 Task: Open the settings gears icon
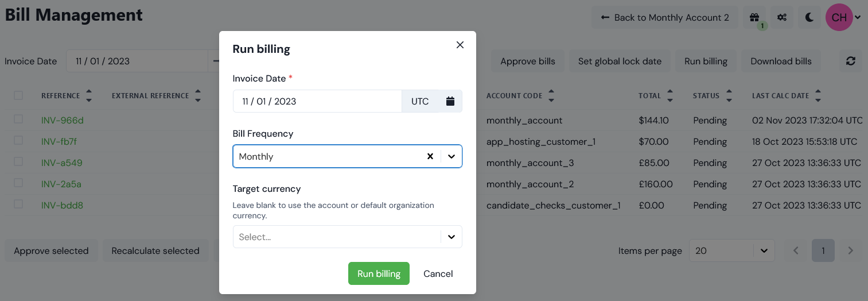point(781,17)
